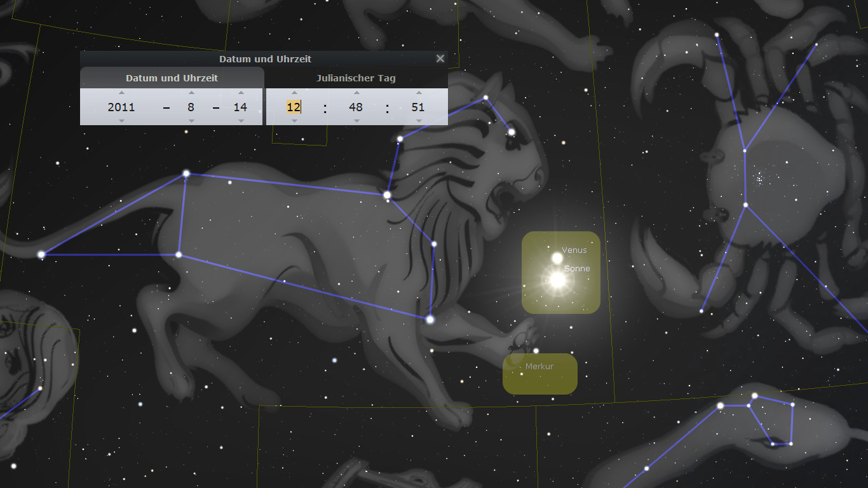868x488 pixels.
Task: Increase the year 2011 with up arrow
Action: tap(121, 93)
